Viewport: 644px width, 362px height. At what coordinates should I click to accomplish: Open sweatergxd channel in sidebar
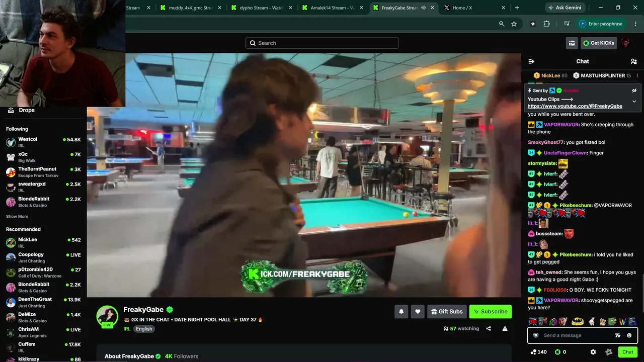(x=43, y=187)
